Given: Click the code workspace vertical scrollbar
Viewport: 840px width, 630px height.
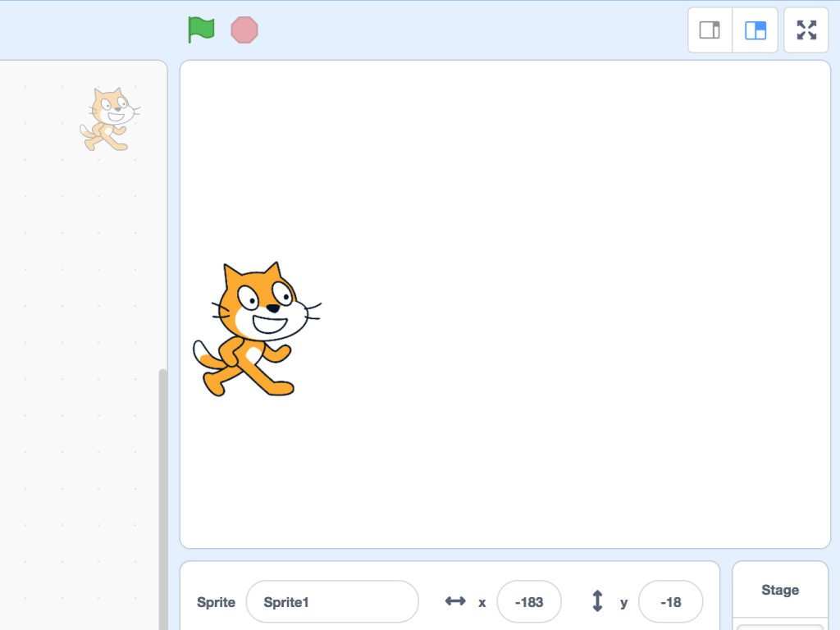Looking at the screenshot, I should click(x=163, y=498).
